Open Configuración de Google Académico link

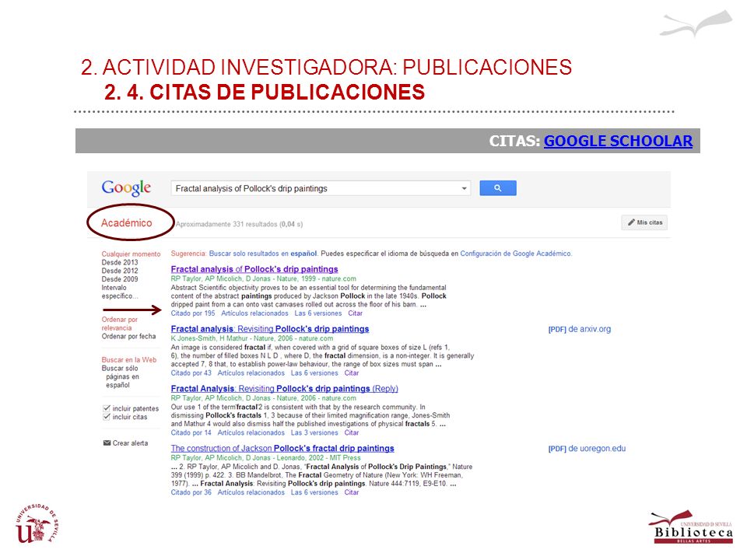click(x=515, y=254)
